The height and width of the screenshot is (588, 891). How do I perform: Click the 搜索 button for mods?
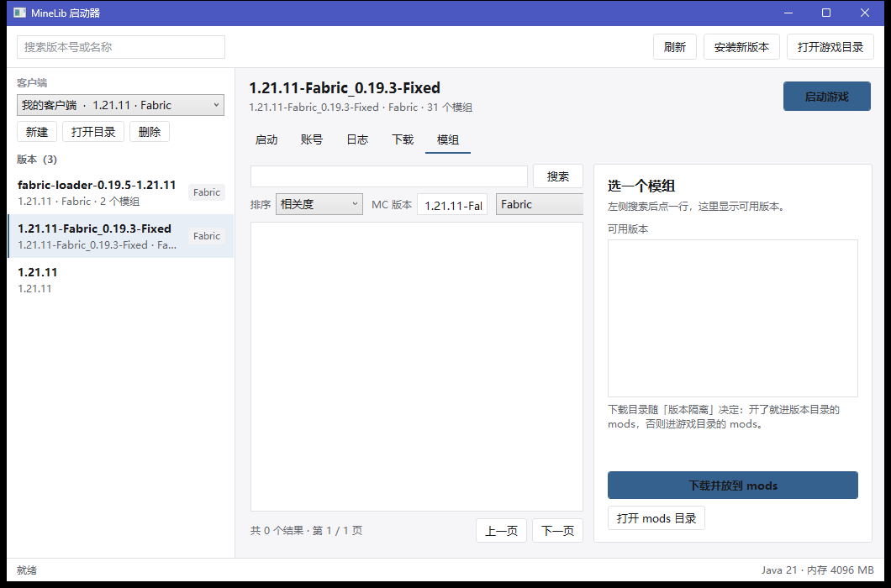558,176
